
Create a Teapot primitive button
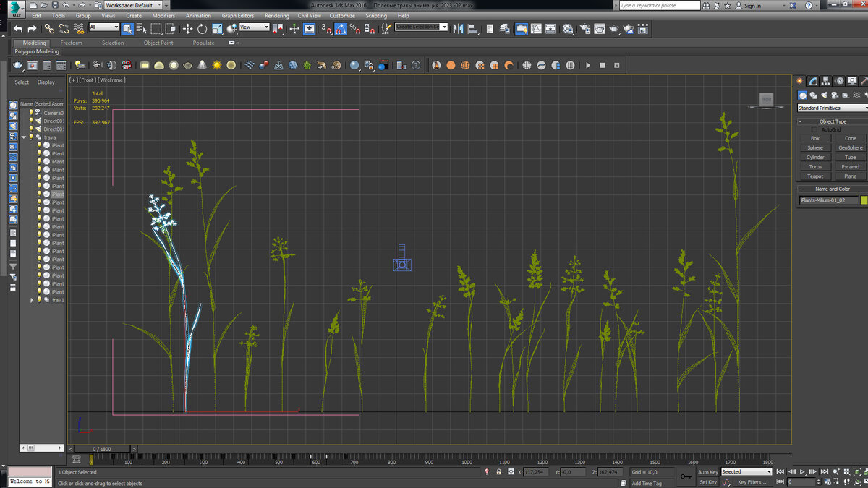(815, 176)
